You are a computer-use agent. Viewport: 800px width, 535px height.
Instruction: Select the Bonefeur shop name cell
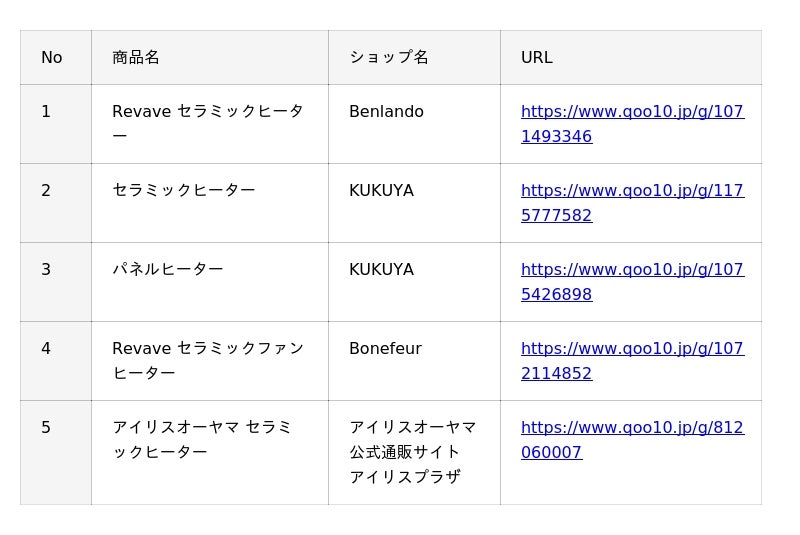coord(385,349)
